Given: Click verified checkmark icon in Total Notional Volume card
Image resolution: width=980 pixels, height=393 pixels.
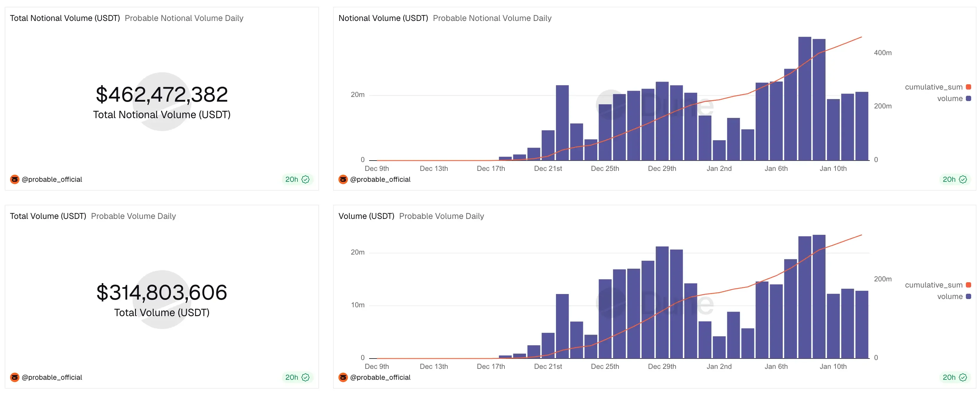Looking at the screenshot, I should click(305, 179).
